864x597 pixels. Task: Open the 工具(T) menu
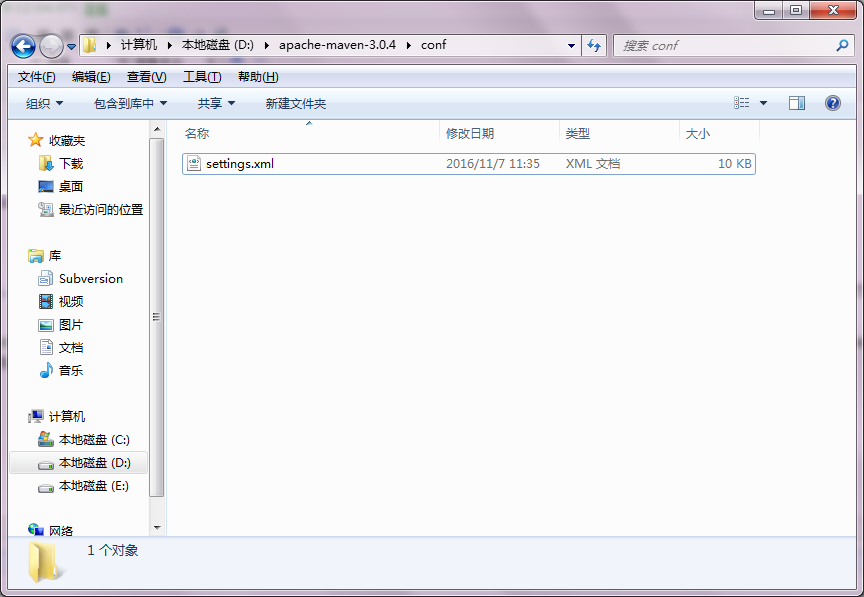202,77
